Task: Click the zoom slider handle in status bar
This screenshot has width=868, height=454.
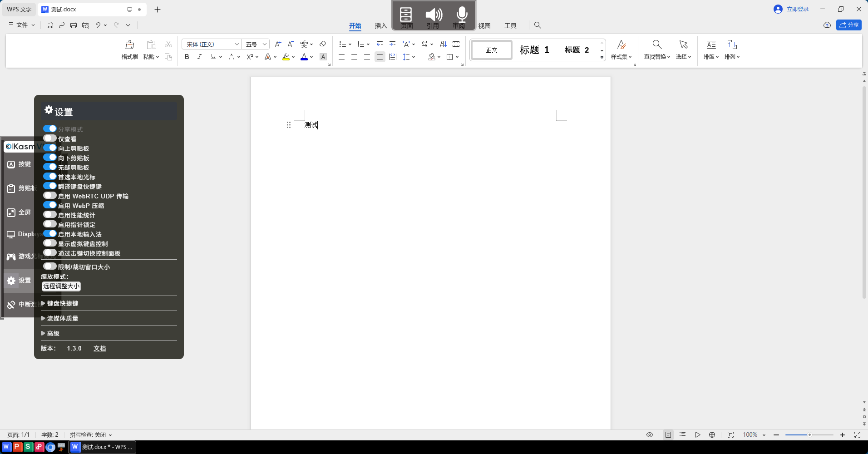Action: point(809,434)
